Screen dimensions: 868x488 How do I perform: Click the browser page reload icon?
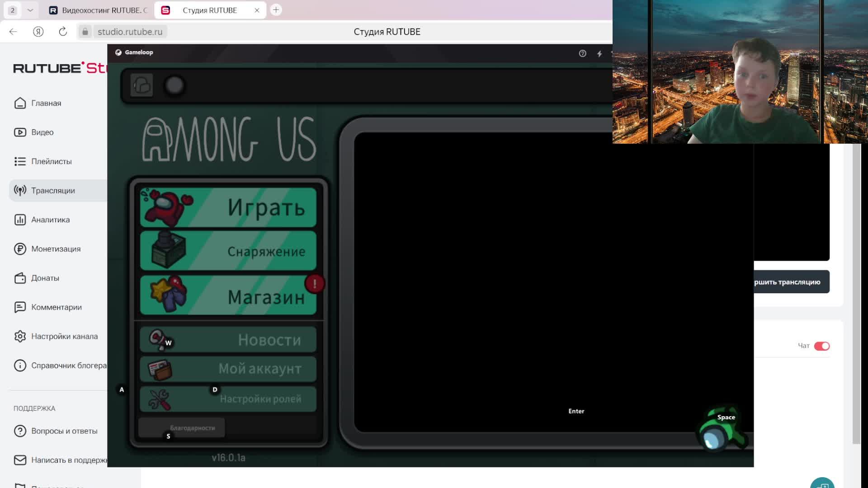pyautogui.click(x=63, y=32)
